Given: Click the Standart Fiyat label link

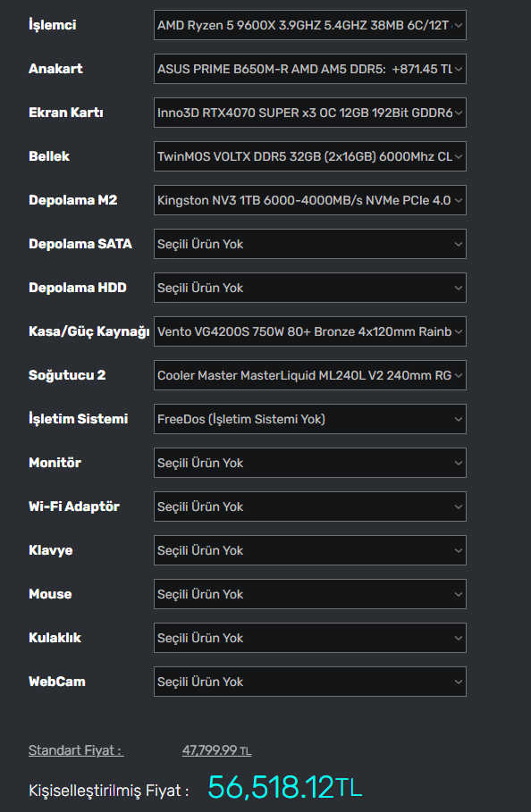Looking at the screenshot, I should coord(76,750).
